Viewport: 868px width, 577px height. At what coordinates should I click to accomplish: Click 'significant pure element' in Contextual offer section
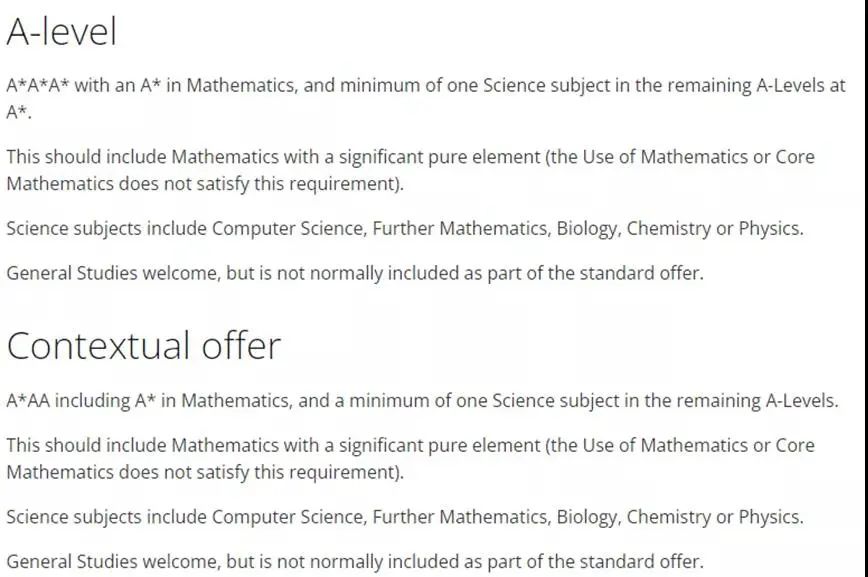[440, 446]
